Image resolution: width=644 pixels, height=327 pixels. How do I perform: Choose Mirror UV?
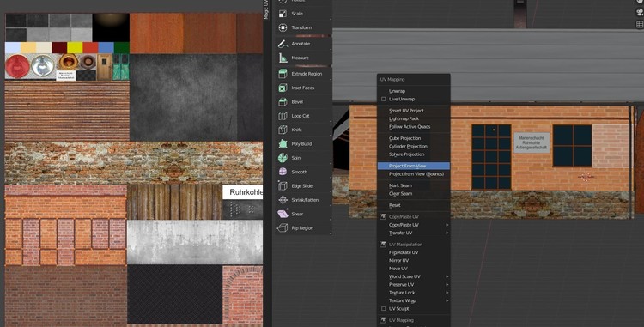[x=414, y=261]
